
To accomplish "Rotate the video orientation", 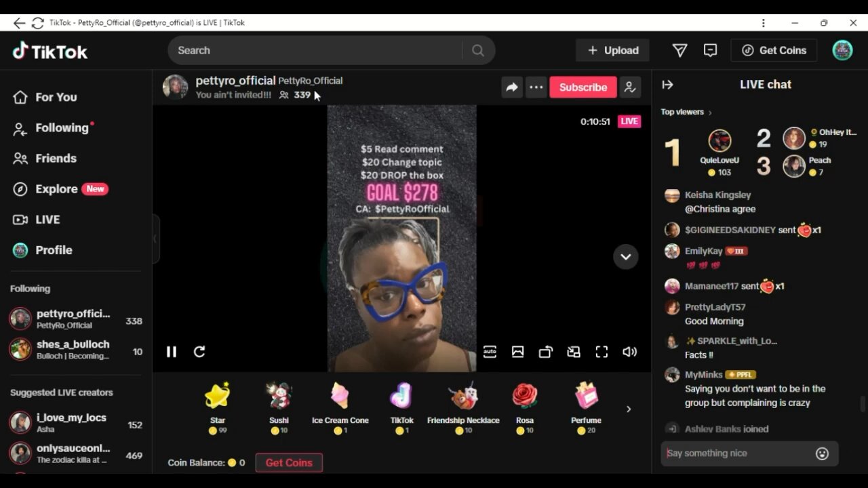I will point(546,352).
